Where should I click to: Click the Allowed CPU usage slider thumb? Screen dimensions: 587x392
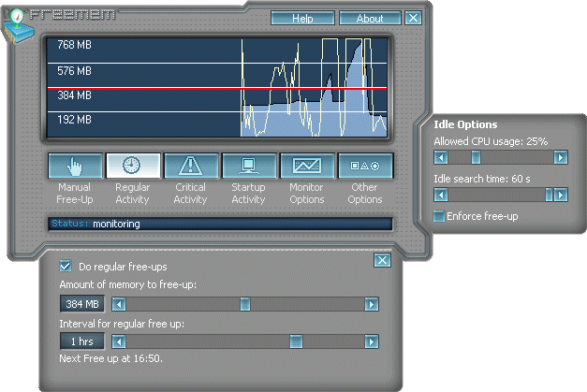476,157
